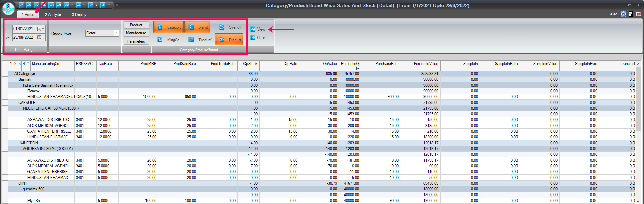
Task: Click the L quick access icon
Action: (x=44, y=5)
